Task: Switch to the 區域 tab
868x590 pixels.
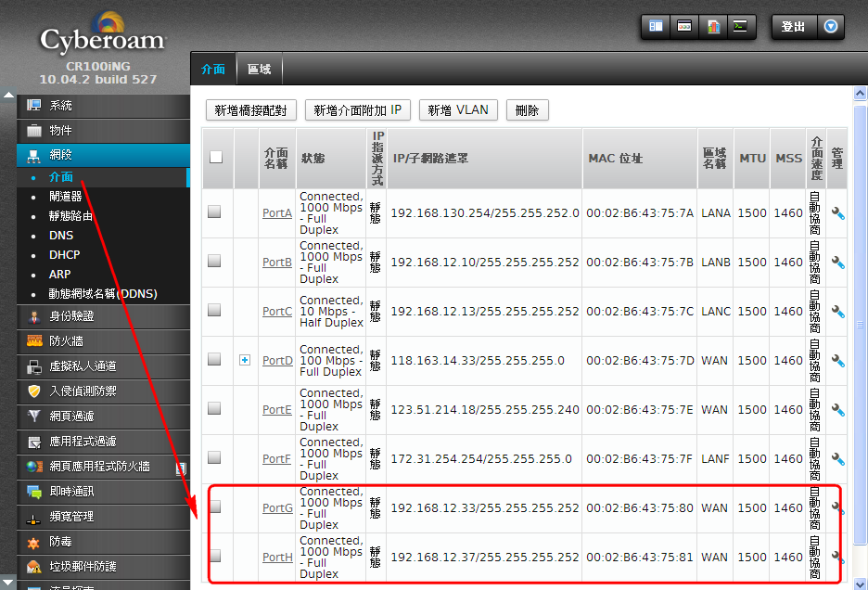Action: click(259, 69)
